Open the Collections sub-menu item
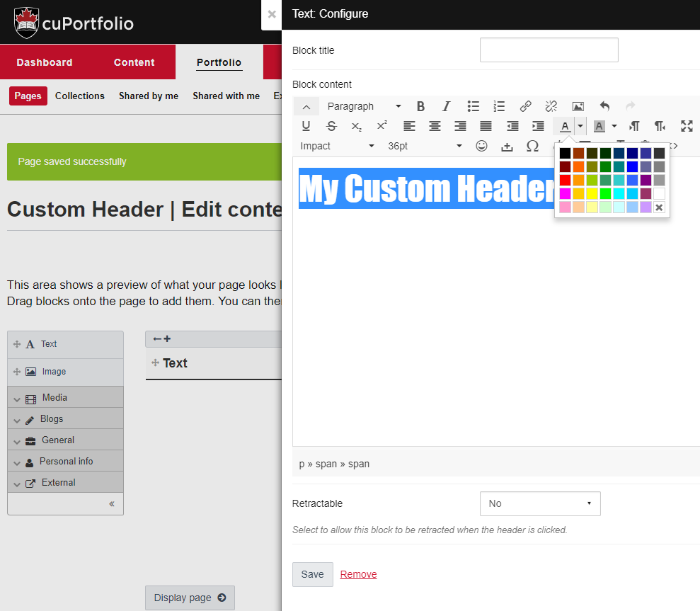Image resolution: width=700 pixels, height=611 pixels. pos(80,96)
